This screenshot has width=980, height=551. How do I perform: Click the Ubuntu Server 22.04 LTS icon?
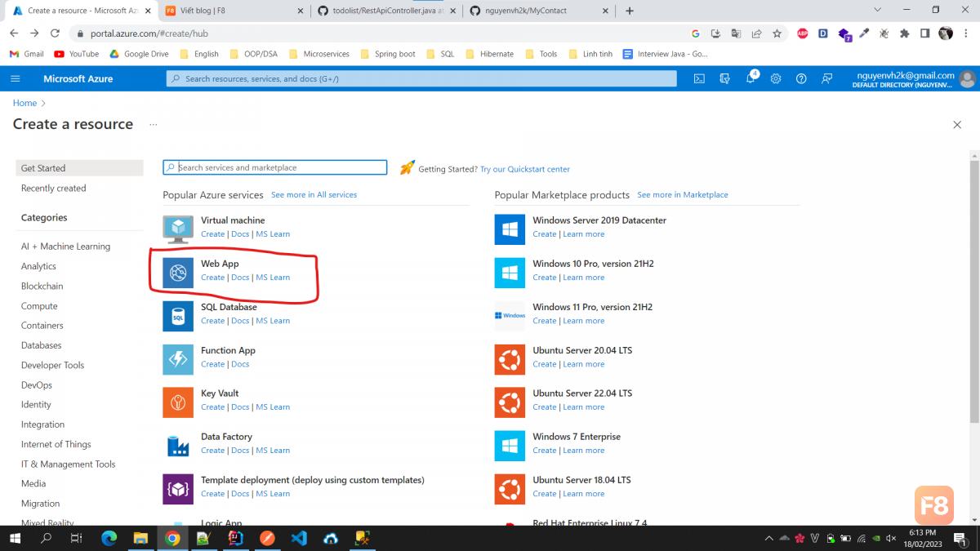[510, 402]
